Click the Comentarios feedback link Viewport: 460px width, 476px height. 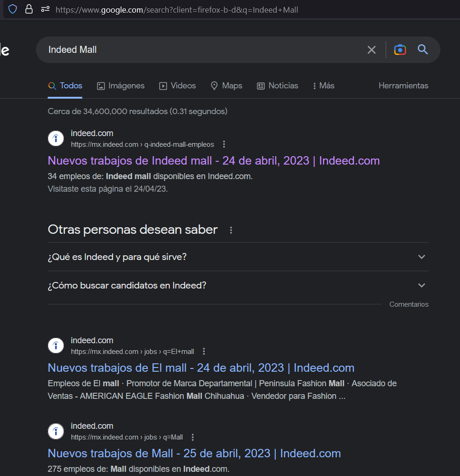coord(409,304)
